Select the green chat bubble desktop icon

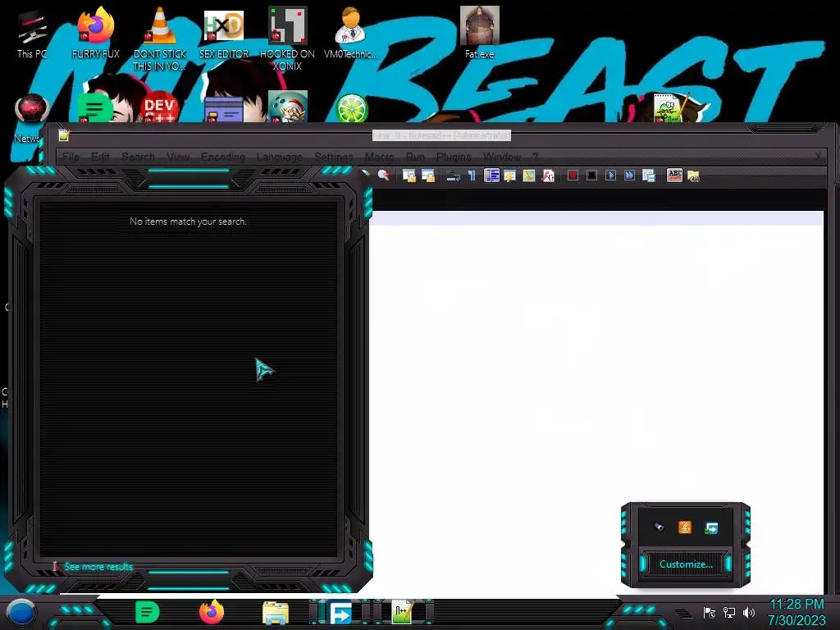95,109
